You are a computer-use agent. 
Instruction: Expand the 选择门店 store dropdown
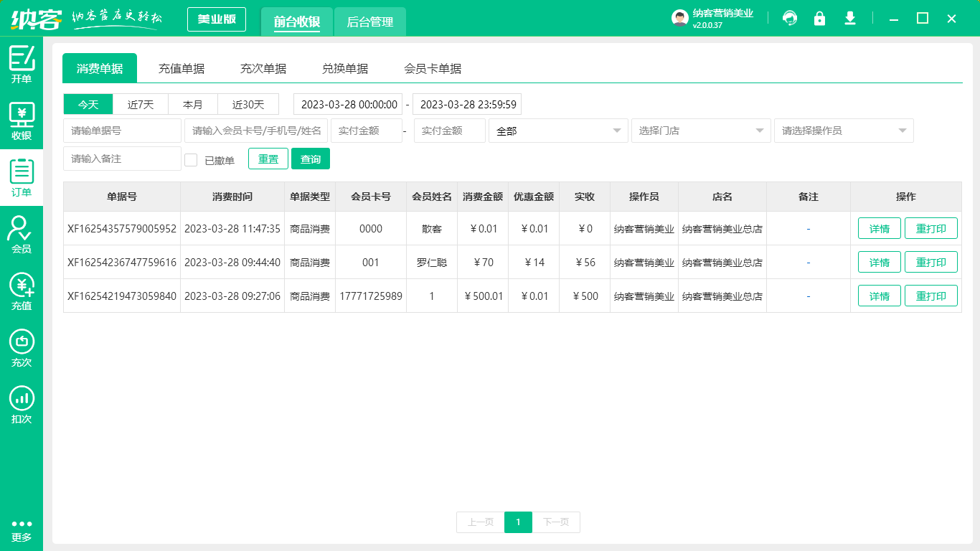(x=701, y=131)
